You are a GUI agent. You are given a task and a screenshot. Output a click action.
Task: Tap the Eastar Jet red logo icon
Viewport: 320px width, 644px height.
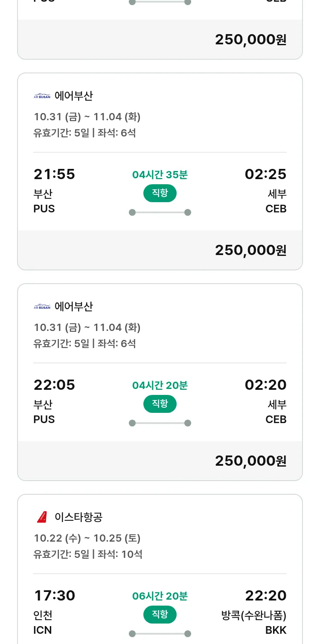[x=42, y=517]
